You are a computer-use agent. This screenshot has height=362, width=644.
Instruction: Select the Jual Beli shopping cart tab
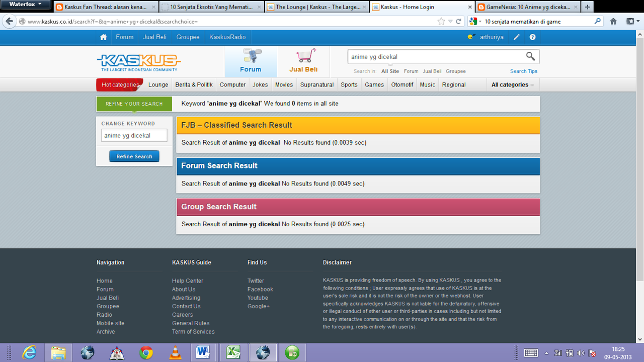[x=303, y=62]
